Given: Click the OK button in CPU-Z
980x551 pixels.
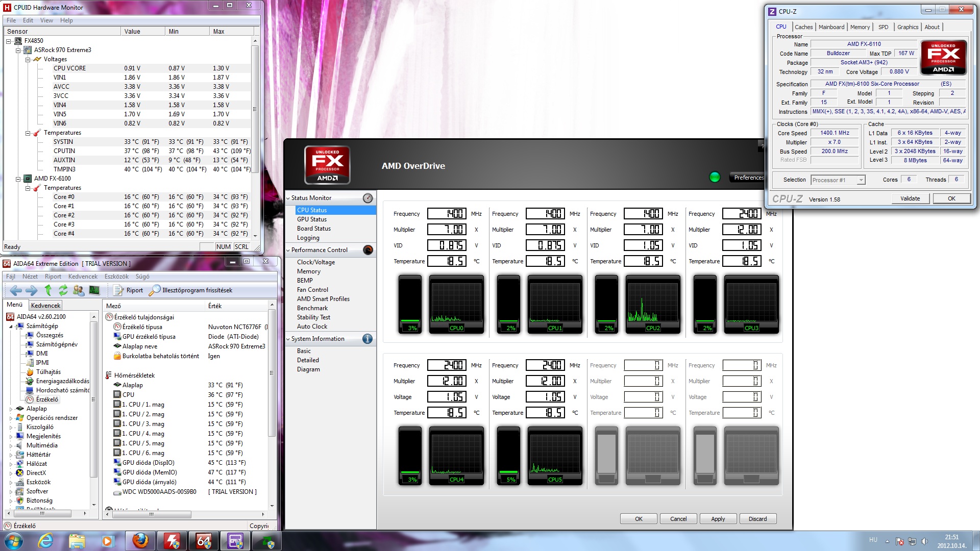Looking at the screenshot, I should (x=951, y=199).
